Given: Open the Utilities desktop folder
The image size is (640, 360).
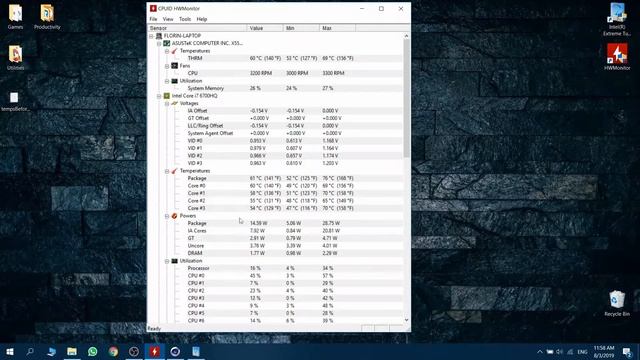Looking at the screenshot, I should 15,57.
